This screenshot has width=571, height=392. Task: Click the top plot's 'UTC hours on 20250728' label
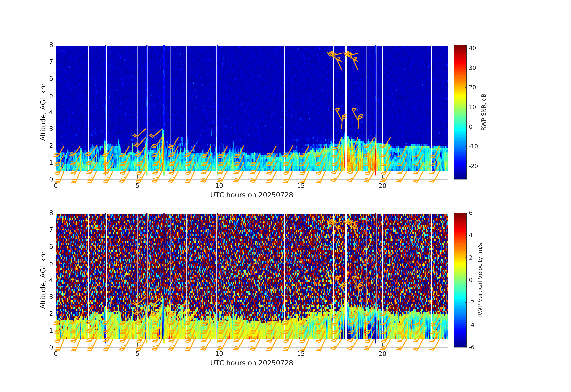[252, 195]
